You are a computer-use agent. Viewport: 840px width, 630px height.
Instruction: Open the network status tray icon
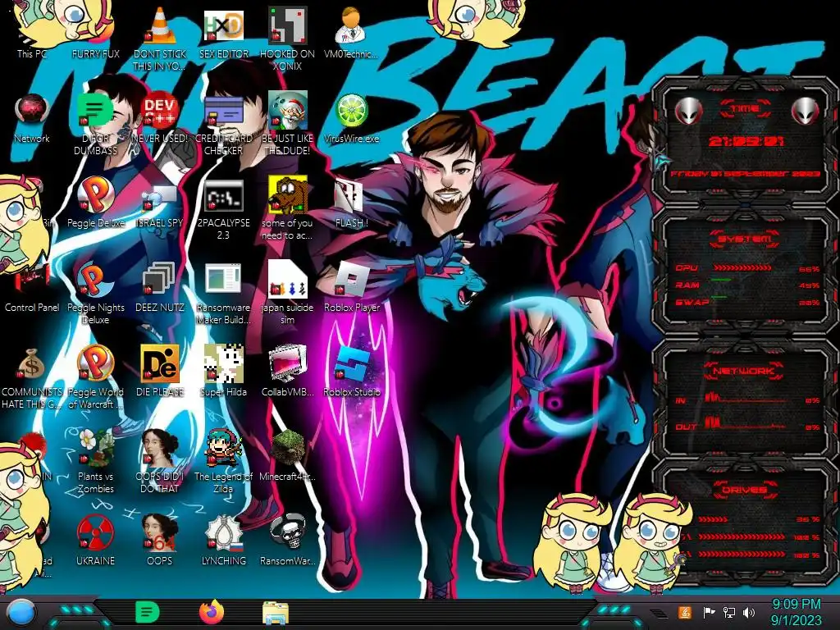click(x=728, y=612)
